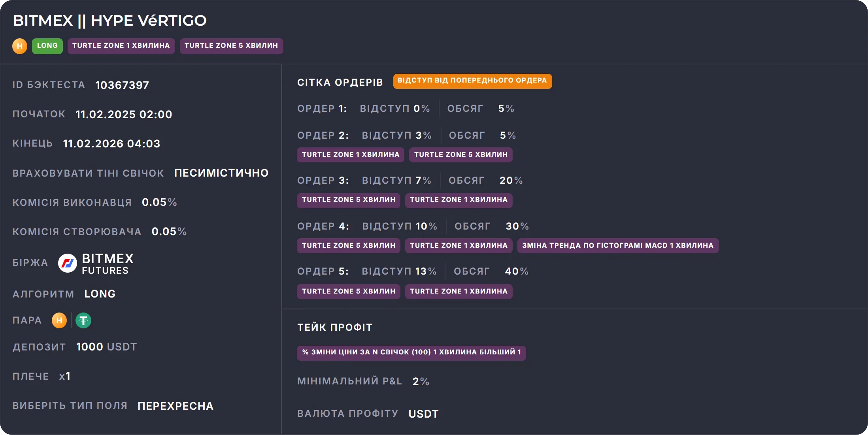Click the BITMEX FUTURES exchange name

[x=108, y=264]
